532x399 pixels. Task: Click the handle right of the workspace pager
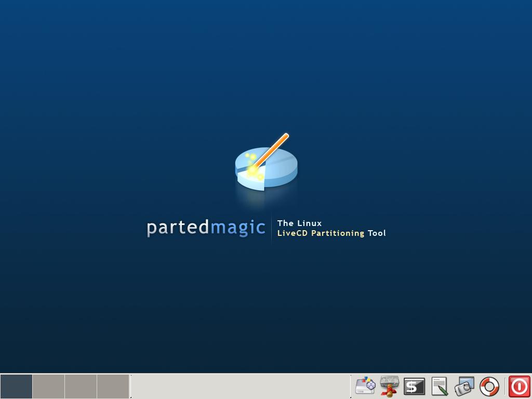(131, 387)
